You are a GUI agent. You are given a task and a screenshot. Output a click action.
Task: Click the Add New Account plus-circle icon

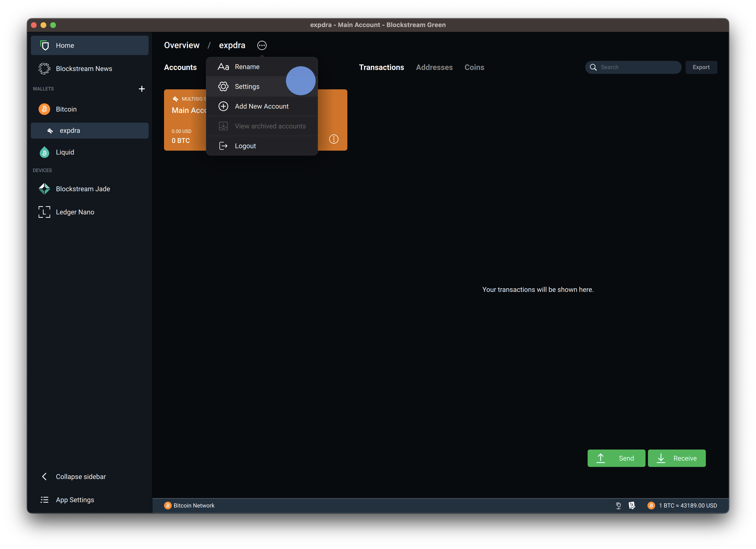click(x=223, y=106)
